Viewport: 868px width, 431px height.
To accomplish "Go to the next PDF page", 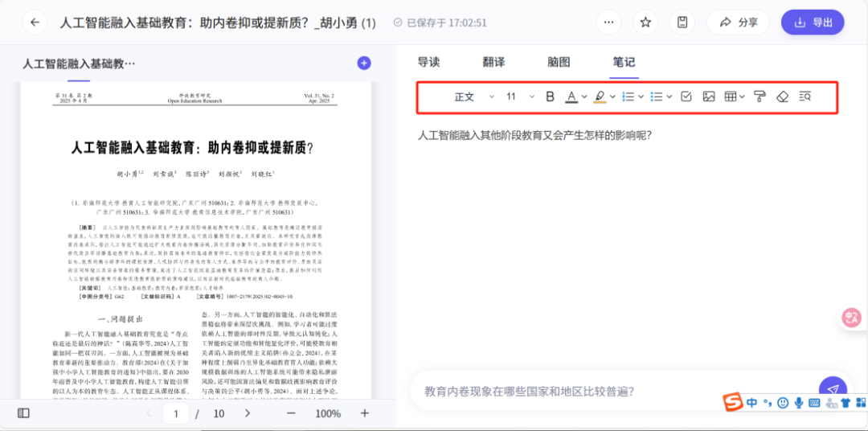I will pos(248,413).
